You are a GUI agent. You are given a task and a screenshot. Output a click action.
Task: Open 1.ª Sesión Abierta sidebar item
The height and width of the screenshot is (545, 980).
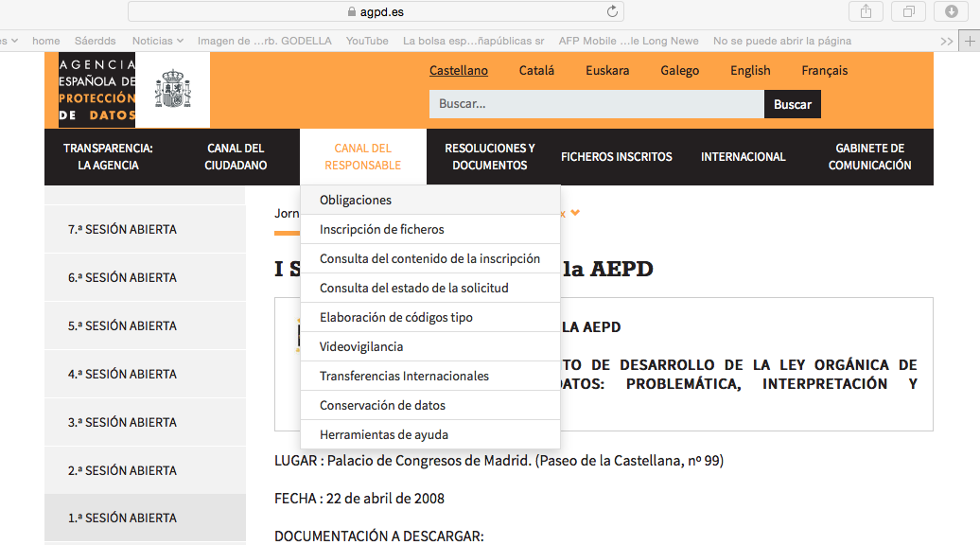point(145,518)
